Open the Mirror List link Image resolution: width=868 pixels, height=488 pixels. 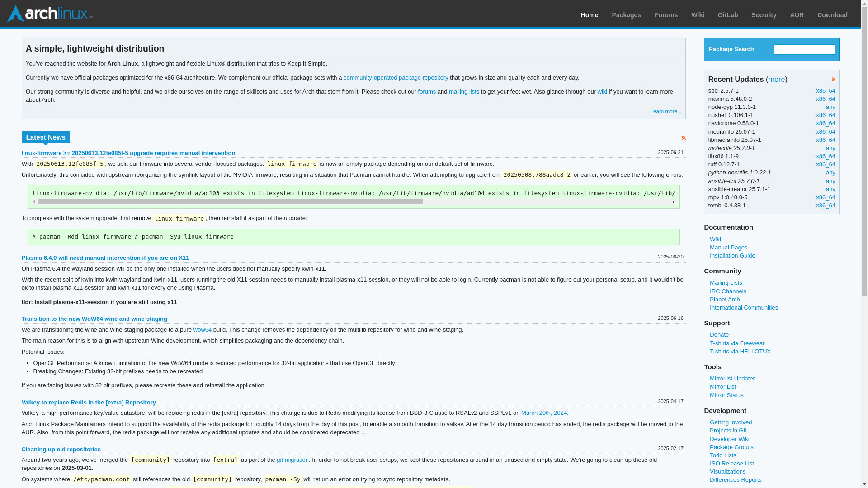pyautogui.click(x=722, y=387)
